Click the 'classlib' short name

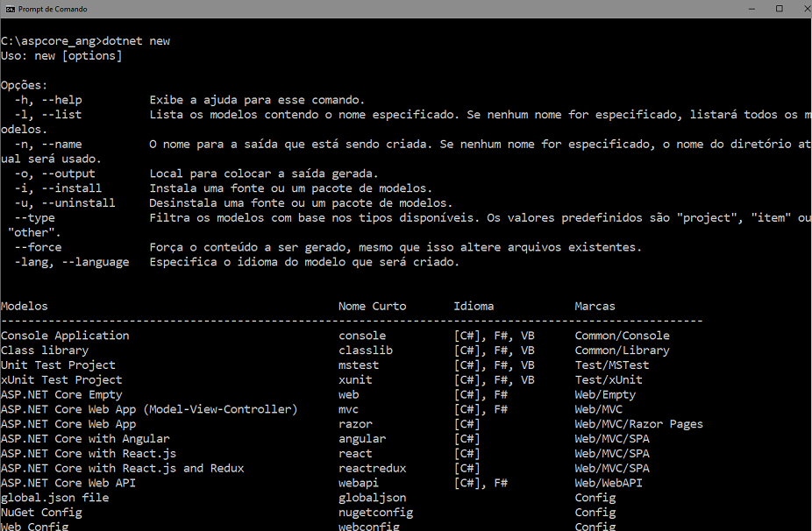coord(366,350)
